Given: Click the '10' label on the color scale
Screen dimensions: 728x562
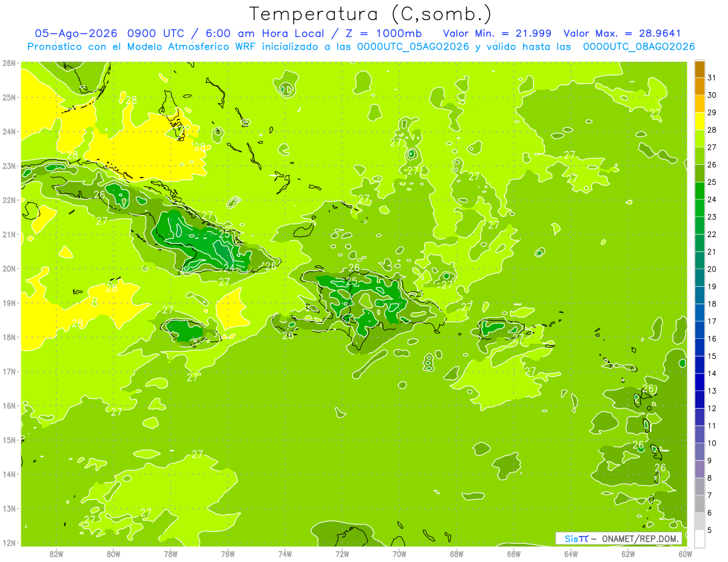Looking at the screenshot, I should coord(712,443).
